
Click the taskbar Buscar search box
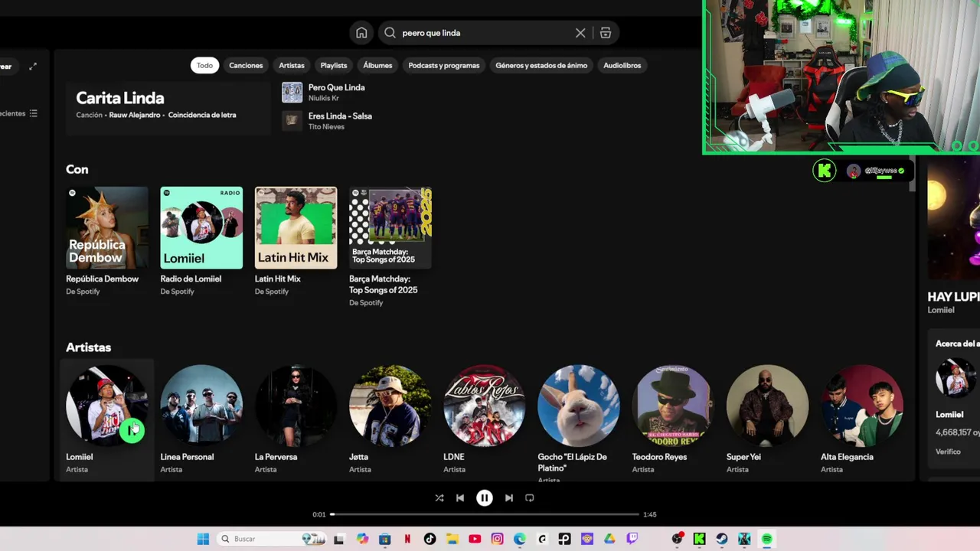(273, 539)
